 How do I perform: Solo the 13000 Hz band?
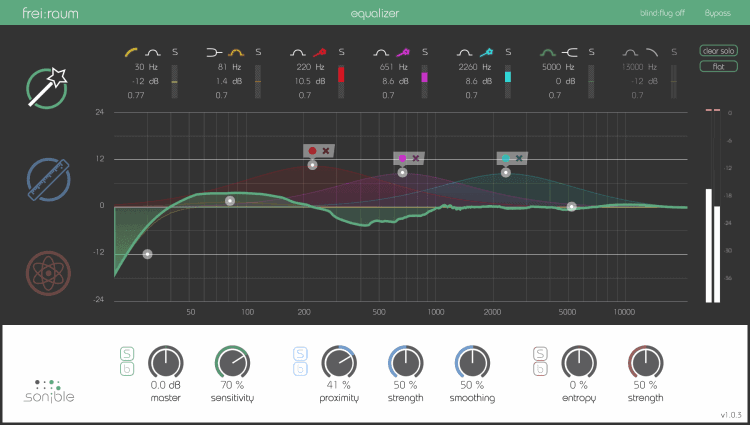674,52
